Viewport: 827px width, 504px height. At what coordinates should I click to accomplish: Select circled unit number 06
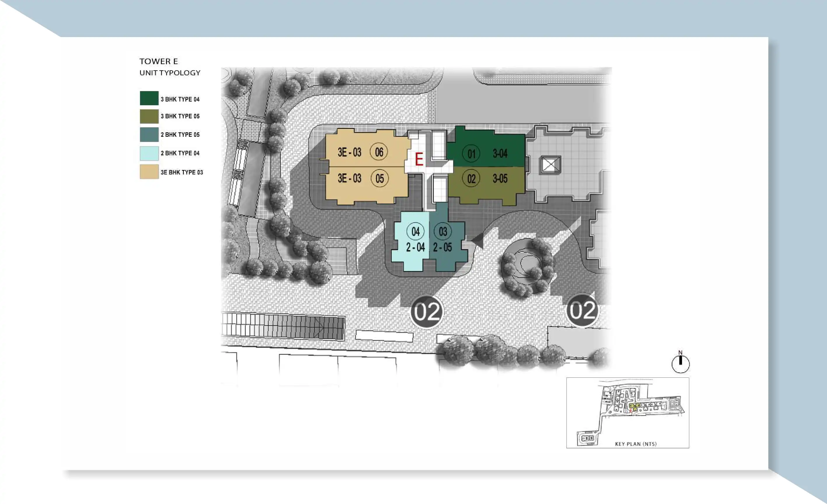pos(378,152)
